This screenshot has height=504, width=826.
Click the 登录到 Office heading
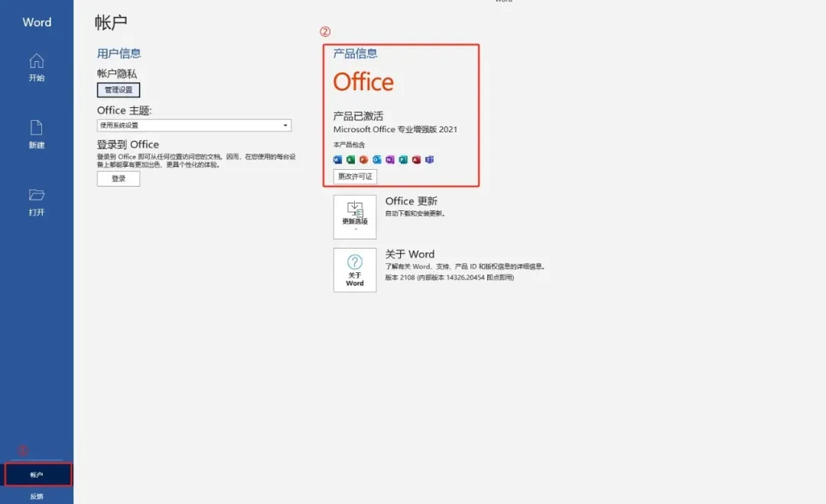click(x=128, y=145)
